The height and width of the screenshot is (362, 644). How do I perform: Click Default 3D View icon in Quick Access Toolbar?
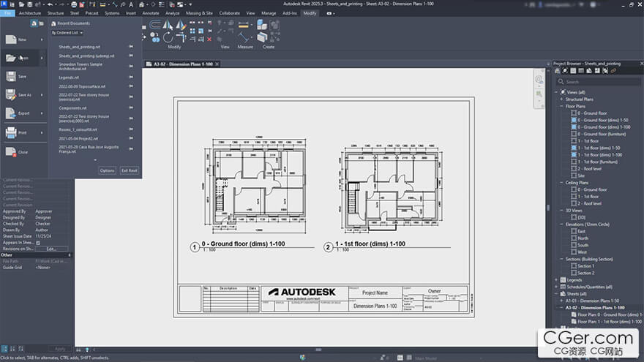pos(142,4)
